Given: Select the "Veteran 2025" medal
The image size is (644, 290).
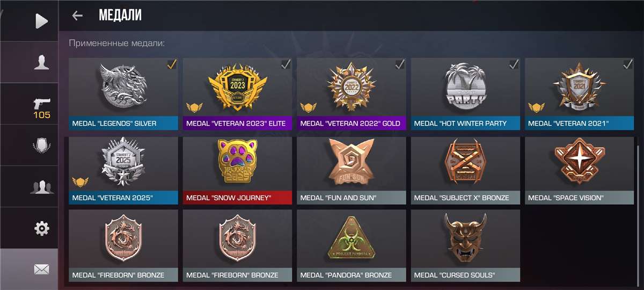Looking at the screenshot, I should click(123, 171).
